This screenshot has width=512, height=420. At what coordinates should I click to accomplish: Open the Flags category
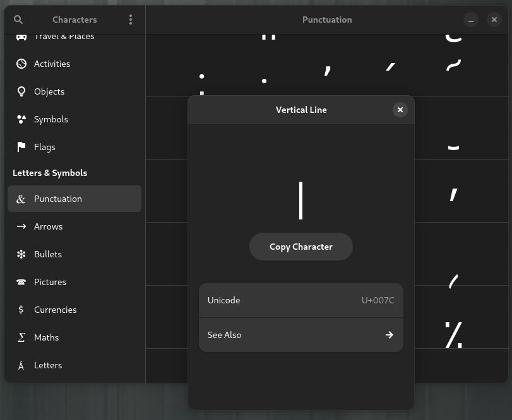(74, 147)
